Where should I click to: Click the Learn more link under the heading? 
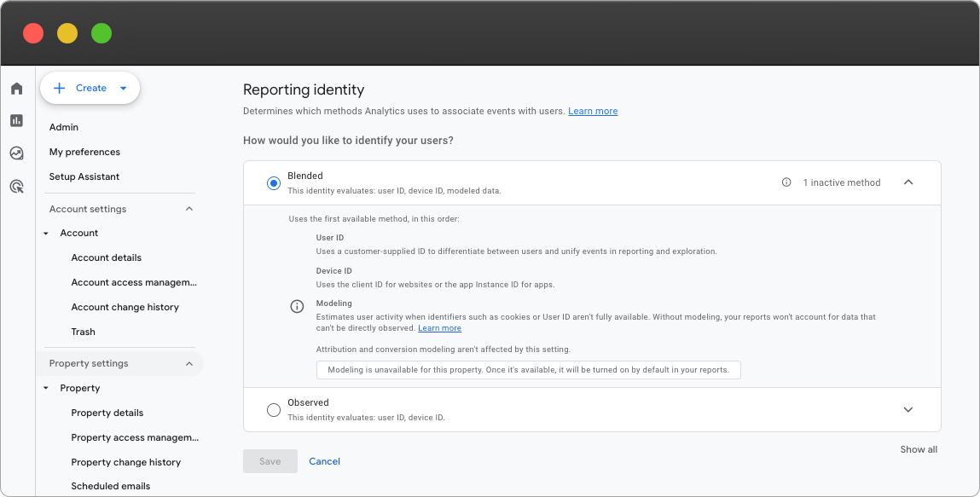(x=593, y=111)
